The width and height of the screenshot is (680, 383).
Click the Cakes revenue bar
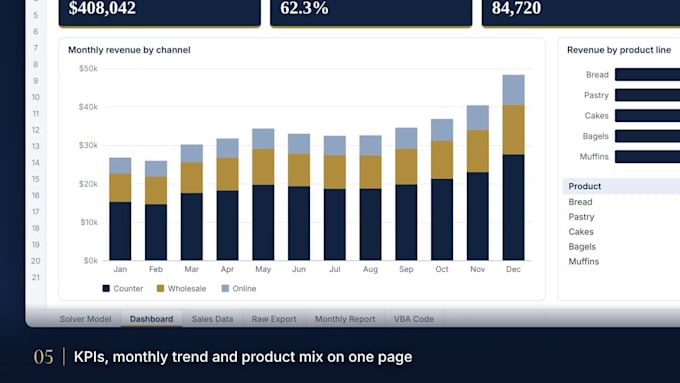647,115
